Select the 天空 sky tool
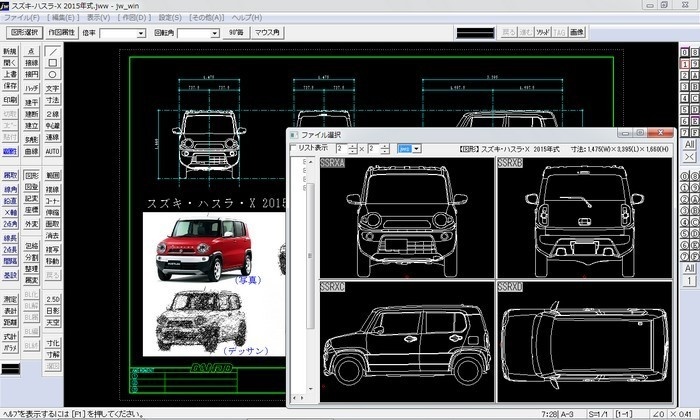The width and height of the screenshot is (700, 420). [x=53, y=322]
